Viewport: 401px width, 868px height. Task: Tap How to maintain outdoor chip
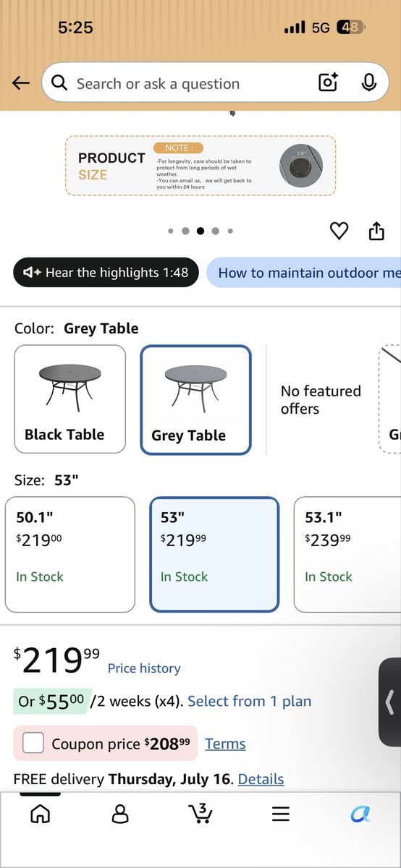[x=304, y=273]
